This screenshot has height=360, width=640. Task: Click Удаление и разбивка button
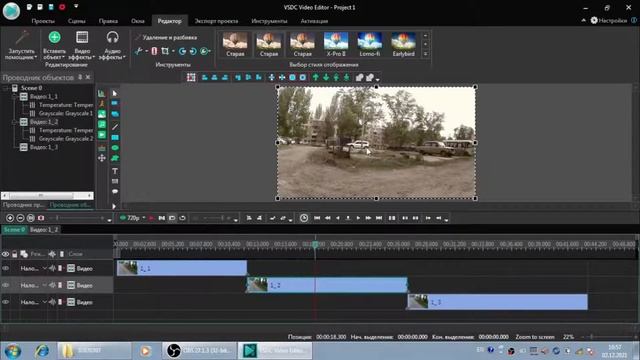click(x=166, y=37)
